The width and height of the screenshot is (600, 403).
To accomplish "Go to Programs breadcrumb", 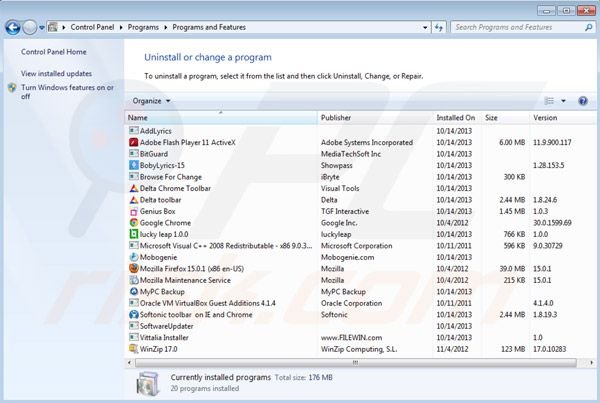I will tap(143, 27).
